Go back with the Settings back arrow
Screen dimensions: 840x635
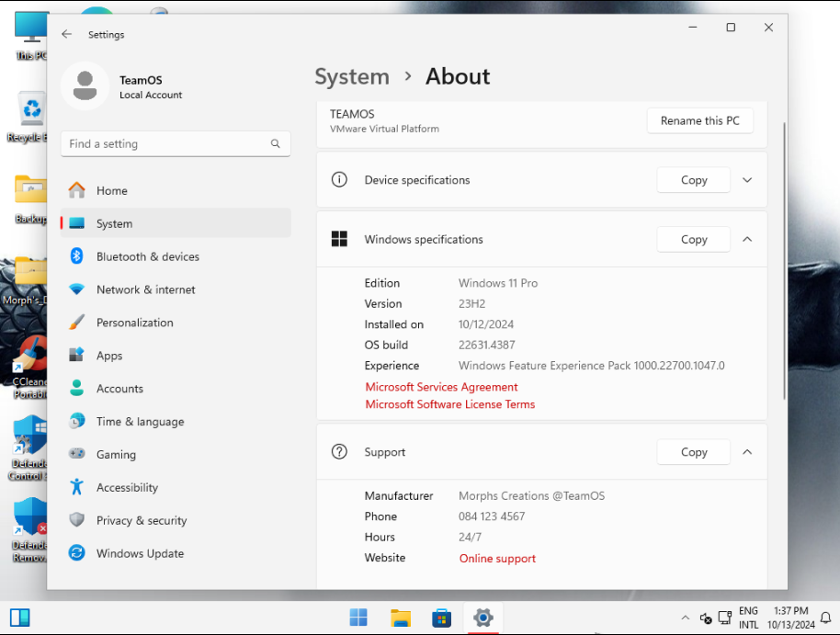pyautogui.click(x=66, y=34)
